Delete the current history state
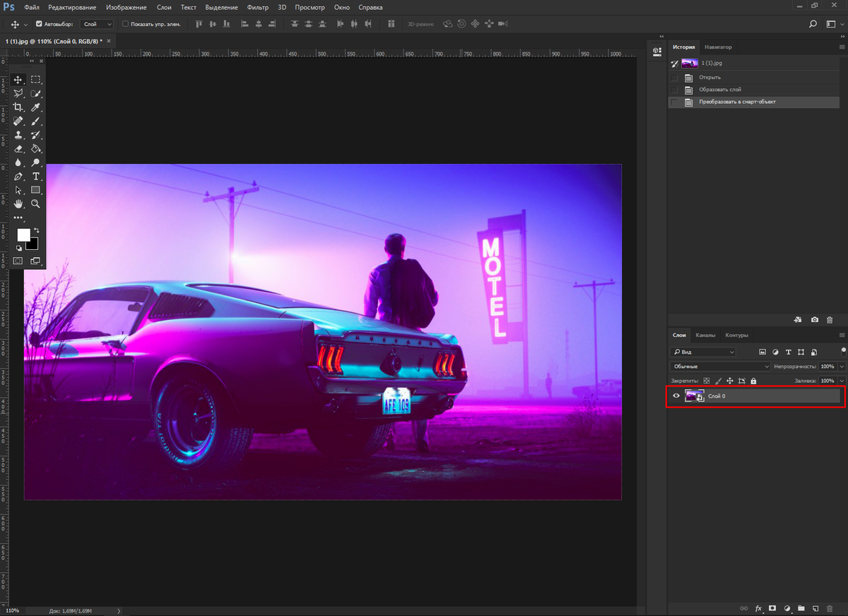Viewport: 848px width, 616px height. click(830, 320)
